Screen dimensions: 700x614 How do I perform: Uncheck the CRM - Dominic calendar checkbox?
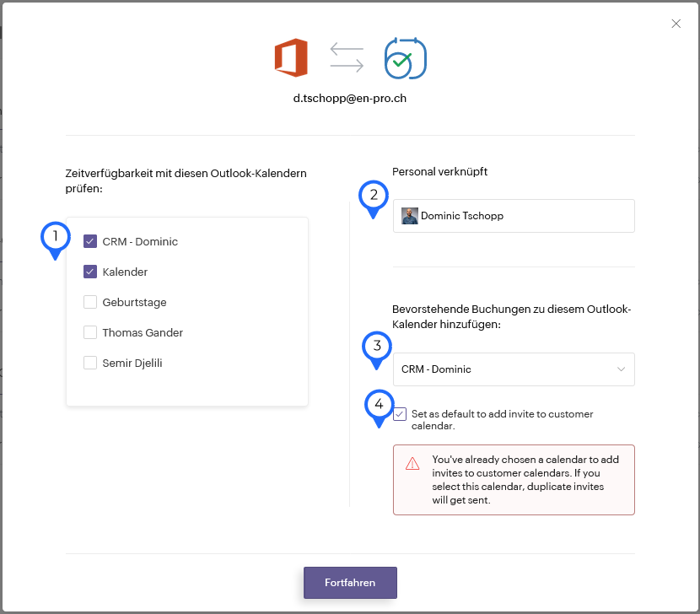pyautogui.click(x=90, y=241)
